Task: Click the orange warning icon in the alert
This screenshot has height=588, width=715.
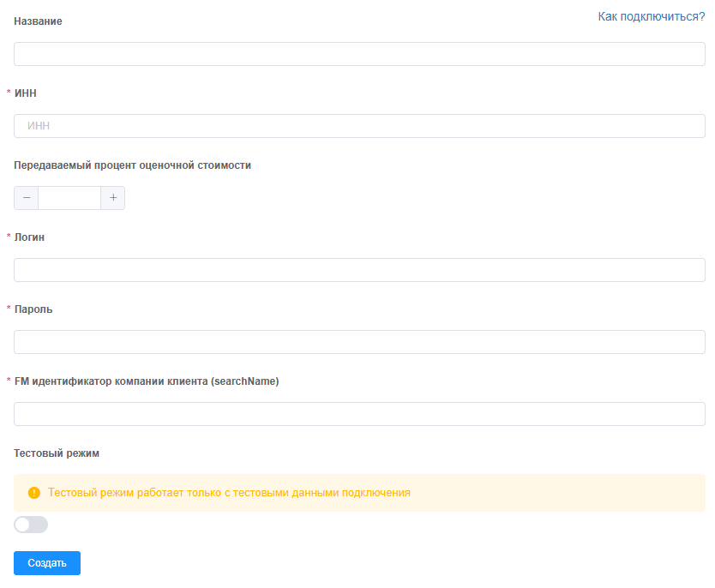Action: [x=34, y=493]
